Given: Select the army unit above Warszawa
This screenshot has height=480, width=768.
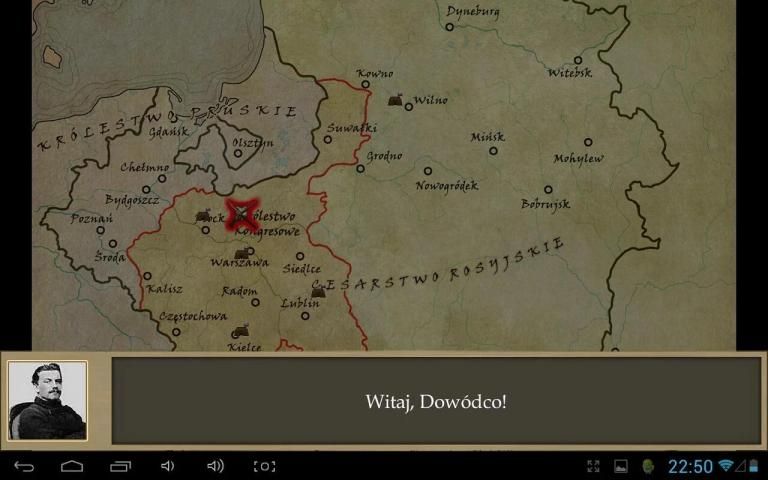Looking at the screenshot, I should point(241,252).
